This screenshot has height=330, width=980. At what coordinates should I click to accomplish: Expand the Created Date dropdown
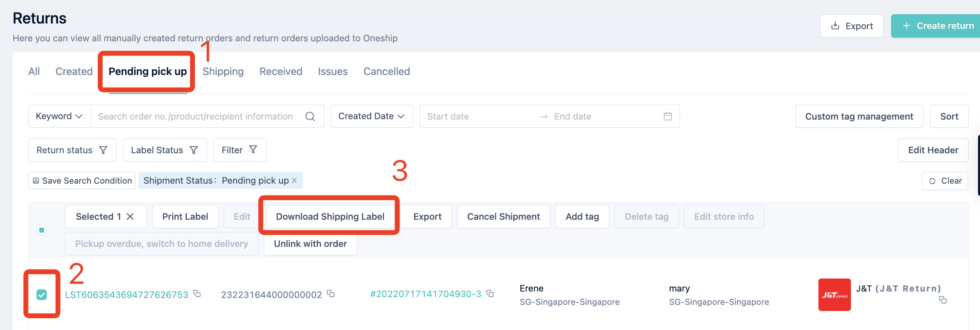point(371,116)
